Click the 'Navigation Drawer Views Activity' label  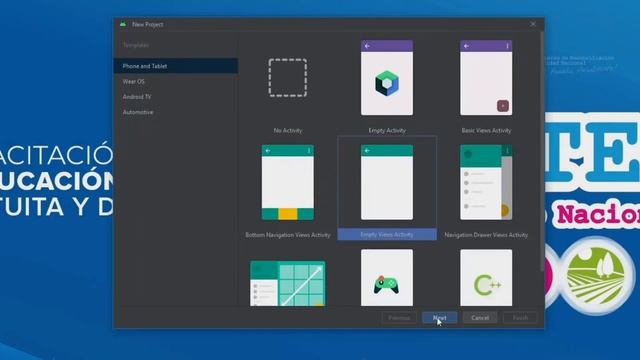pos(486,235)
